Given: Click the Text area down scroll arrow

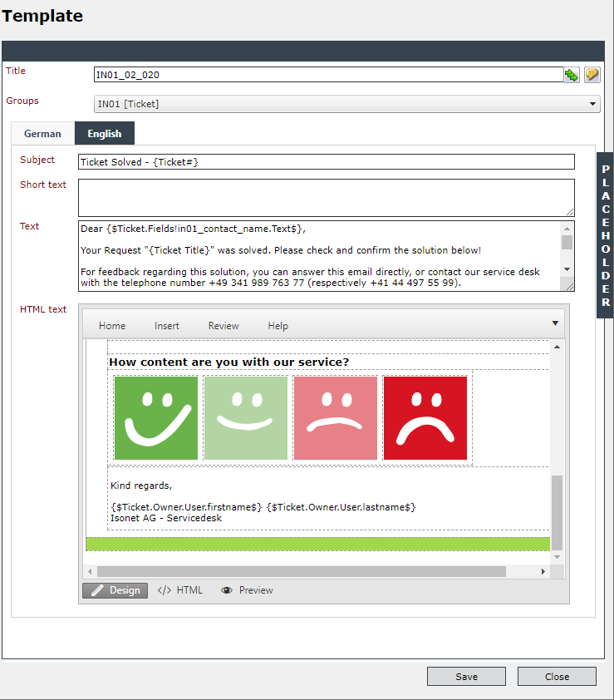Looking at the screenshot, I should [567, 269].
